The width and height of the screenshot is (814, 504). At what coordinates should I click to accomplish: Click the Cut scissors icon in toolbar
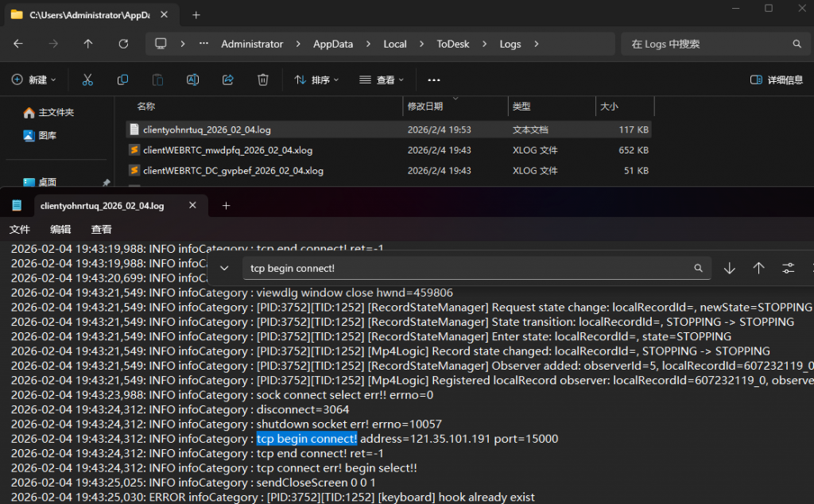(x=87, y=79)
